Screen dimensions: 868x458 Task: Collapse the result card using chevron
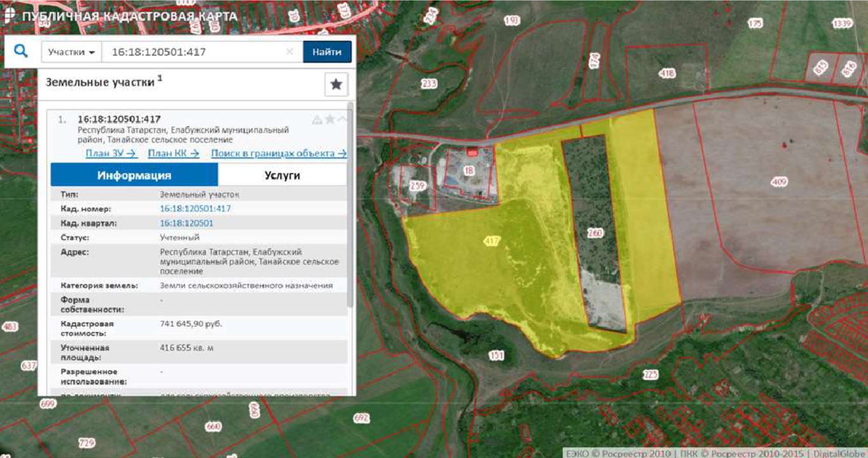pos(342,119)
